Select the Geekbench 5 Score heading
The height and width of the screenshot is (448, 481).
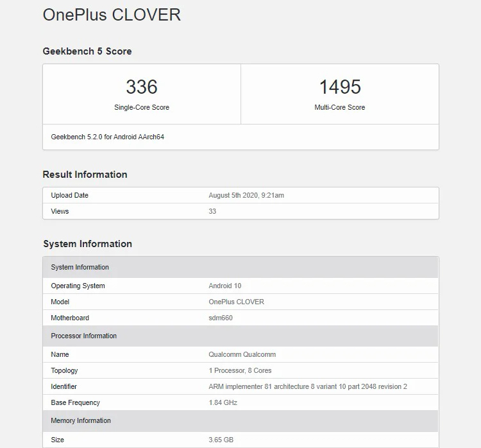click(x=87, y=51)
